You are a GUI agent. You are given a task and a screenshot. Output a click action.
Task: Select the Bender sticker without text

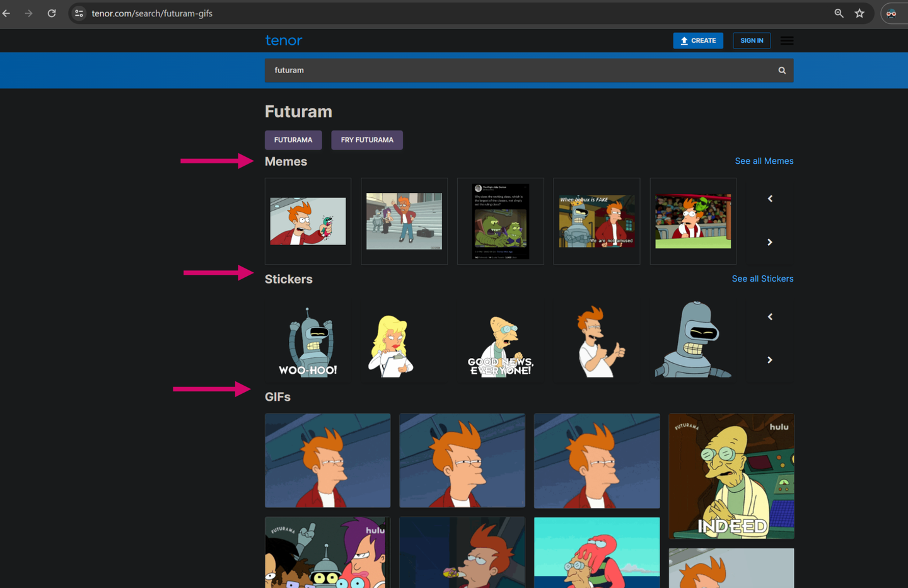pyautogui.click(x=693, y=339)
